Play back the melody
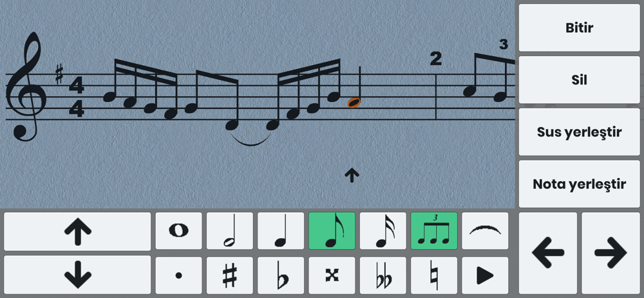The image size is (644, 298). (485, 275)
